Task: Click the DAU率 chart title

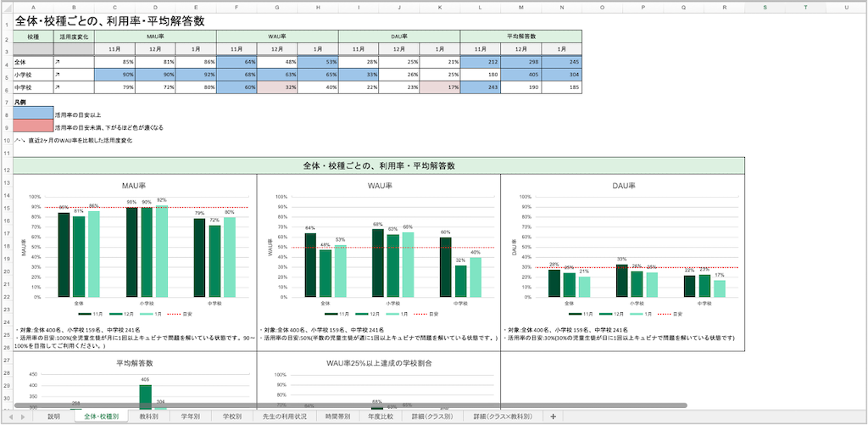Action: tap(624, 186)
